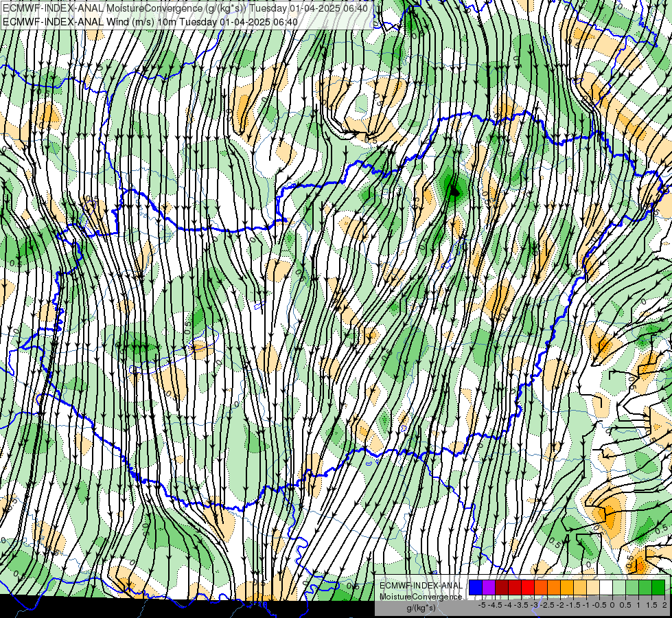Click the -5 legend tick label
The width and height of the screenshot is (672, 618).
pos(482,605)
